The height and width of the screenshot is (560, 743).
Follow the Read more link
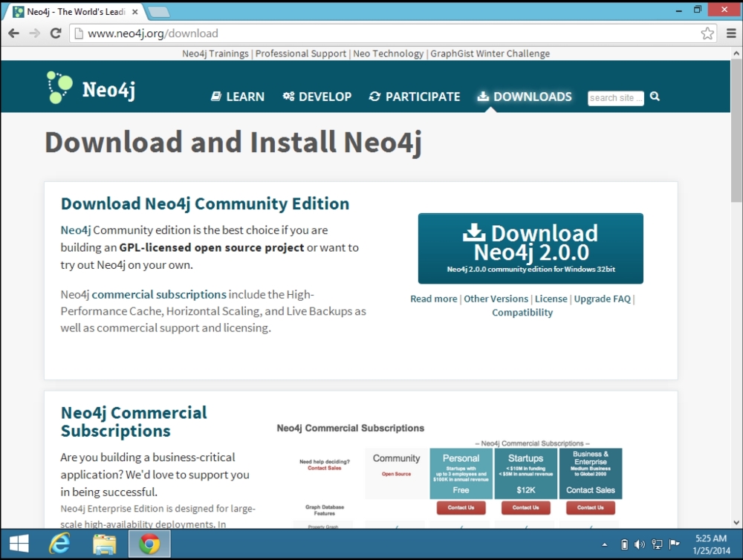click(x=434, y=299)
